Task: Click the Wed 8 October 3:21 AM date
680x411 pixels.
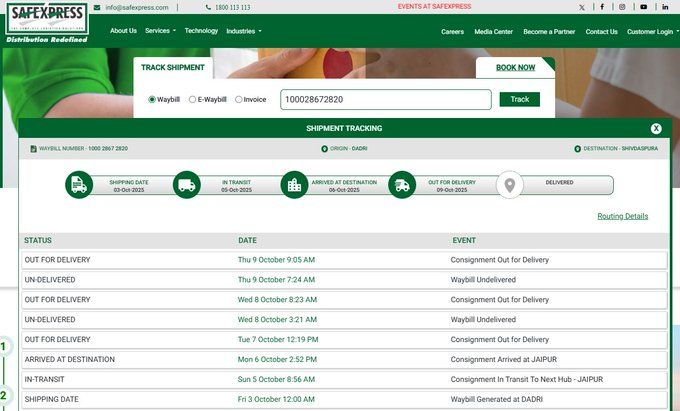Action: [277, 320]
